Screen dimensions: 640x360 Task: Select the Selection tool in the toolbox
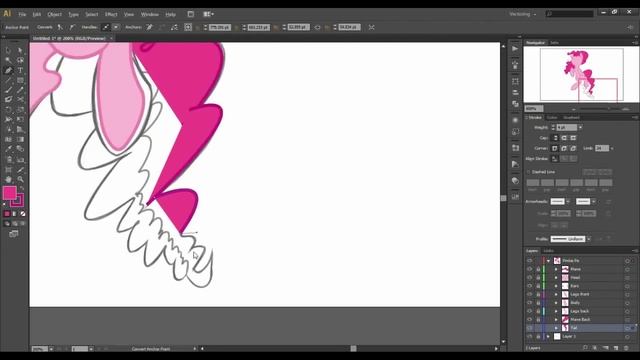[x=8, y=50]
